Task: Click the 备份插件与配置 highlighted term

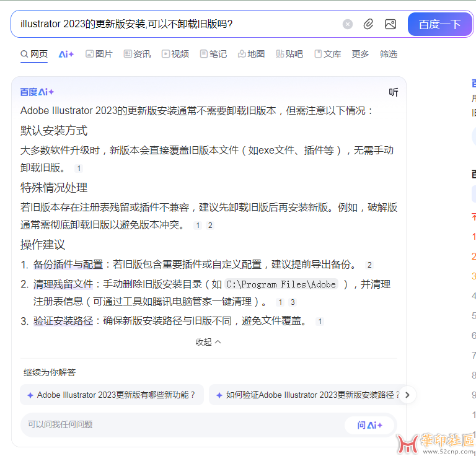Action: (68, 265)
